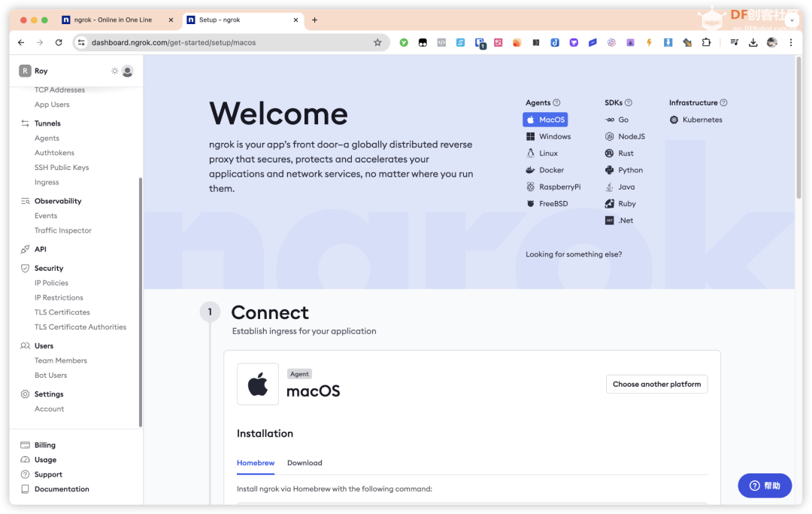Open Support in the sidebar
Image resolution: width=812 pixels, height=514 pixels.
48,475
